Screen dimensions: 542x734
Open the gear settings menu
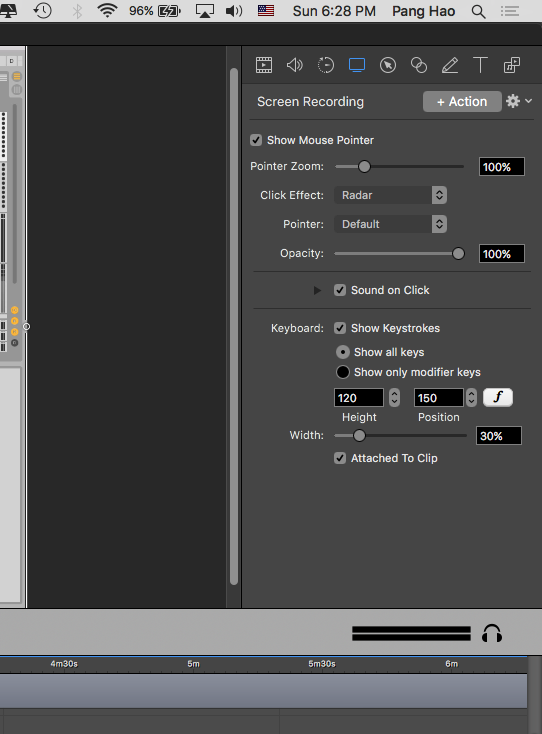coord(518,101)
